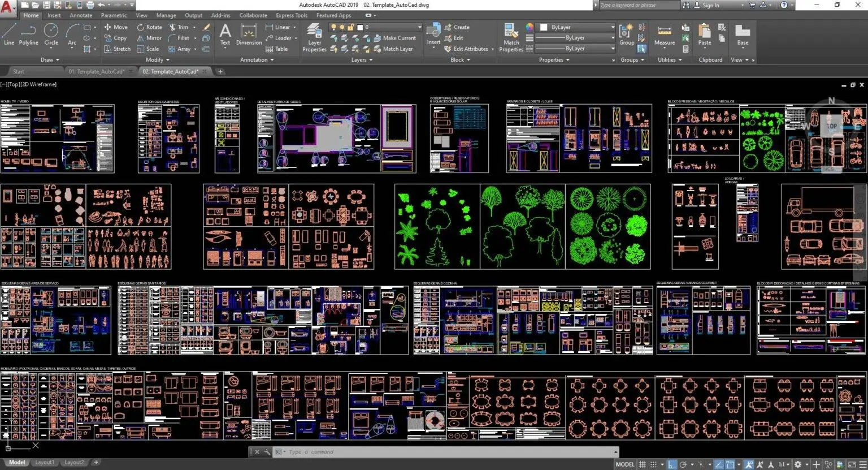868x470 pixels.
Task: Click the Text annotation tool
Action: 225,34
